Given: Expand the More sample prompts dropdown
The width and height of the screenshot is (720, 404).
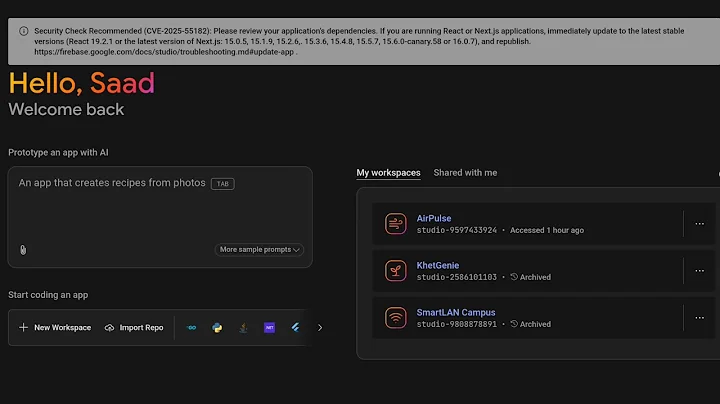Looking at the screenshot, I should [x=259, y=250].
